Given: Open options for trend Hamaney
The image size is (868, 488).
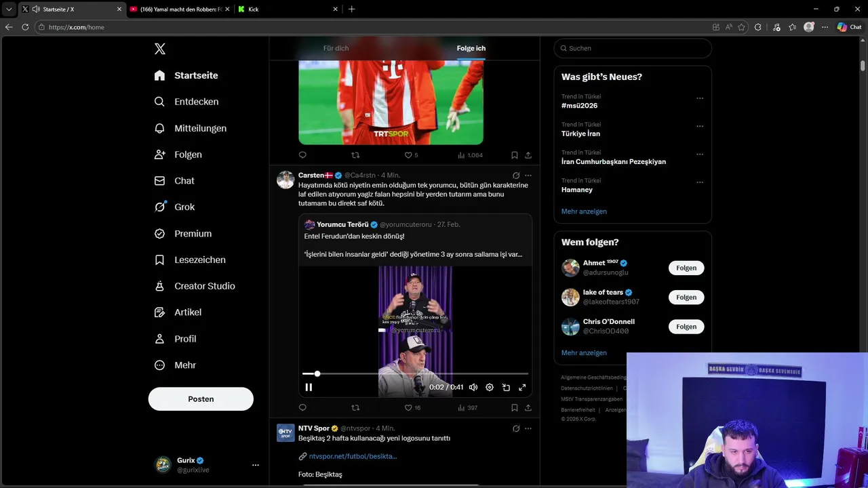Looking at the screenshot, I should [x=700, y=182].
